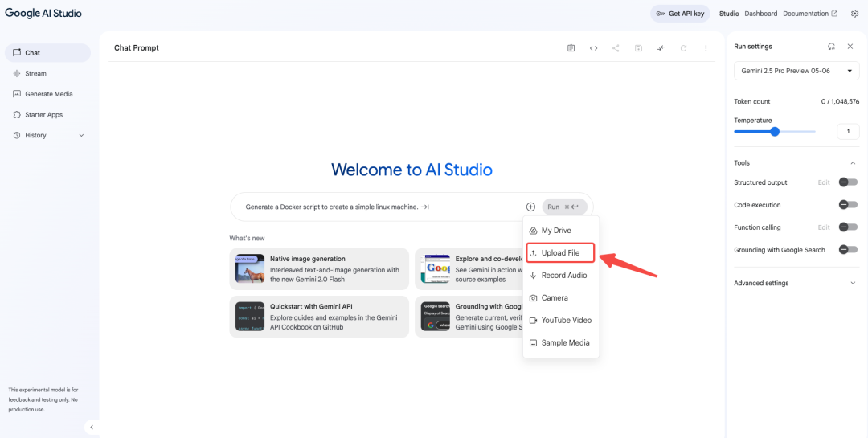
Task: Click the microphone icon for Record Audio
Action: (533, 275)
